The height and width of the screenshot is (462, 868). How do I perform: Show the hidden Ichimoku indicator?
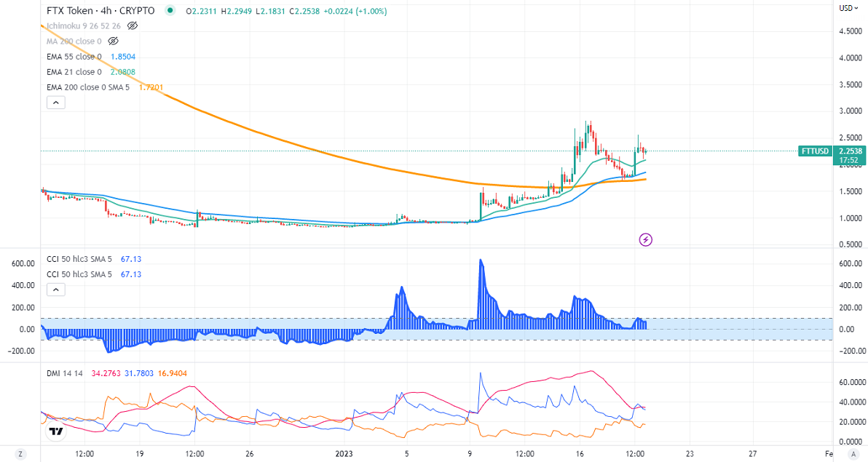133,26
